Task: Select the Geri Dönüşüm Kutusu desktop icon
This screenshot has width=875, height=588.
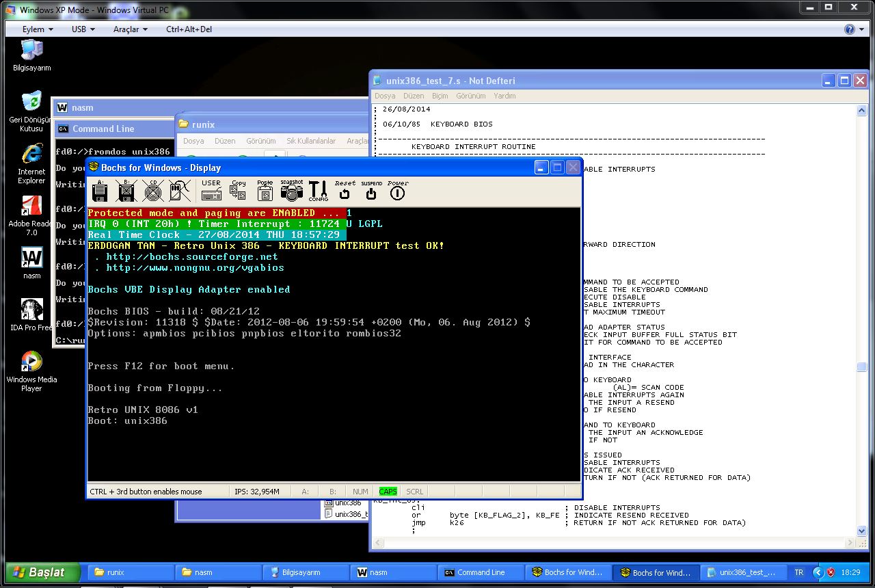Action: click(x=31, y=111)
